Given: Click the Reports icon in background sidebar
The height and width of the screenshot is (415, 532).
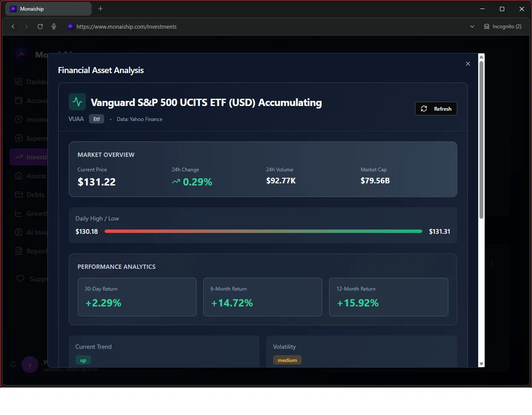Looking at the screenshot, I should click(19, 251).
